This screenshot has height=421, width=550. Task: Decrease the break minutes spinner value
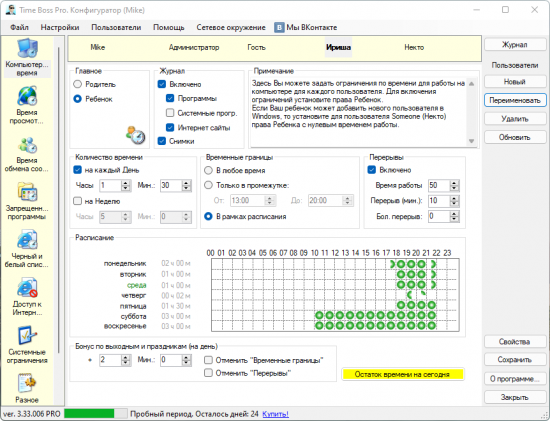(454, 203)
